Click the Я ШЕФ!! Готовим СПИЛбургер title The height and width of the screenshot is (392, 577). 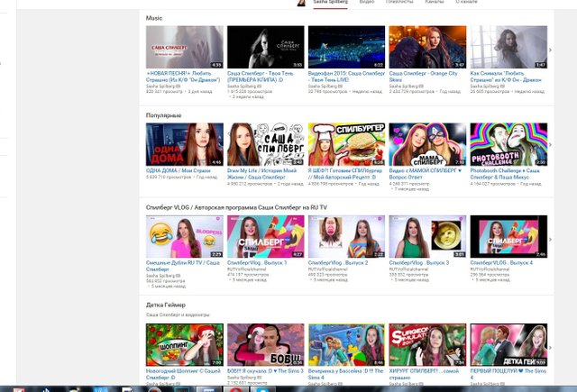(x=345, y=174)
